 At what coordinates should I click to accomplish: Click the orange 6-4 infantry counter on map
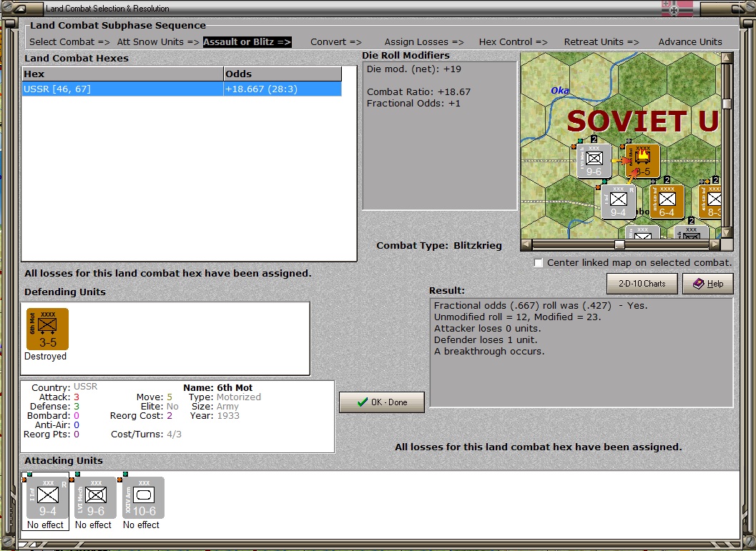point(667,201)
